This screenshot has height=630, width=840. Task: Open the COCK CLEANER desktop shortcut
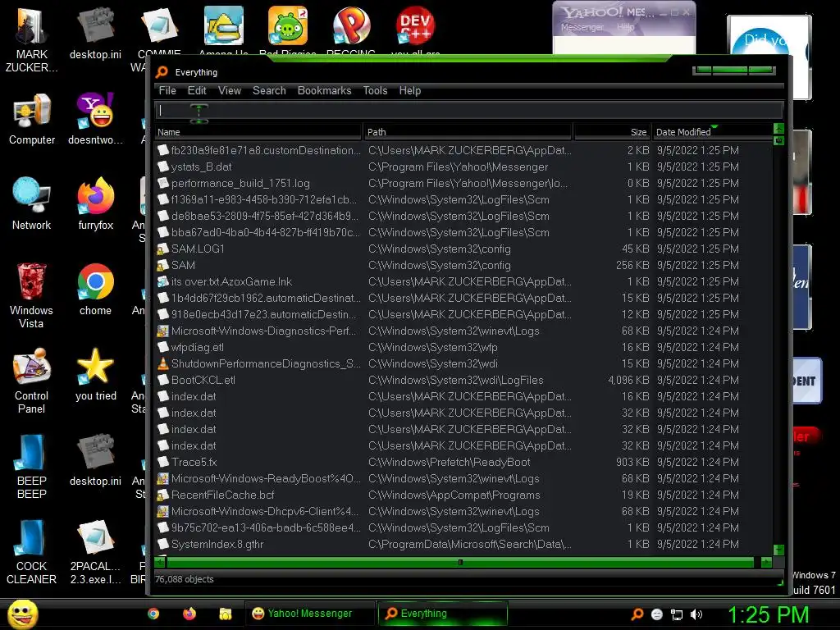click(x=32, y=552)
